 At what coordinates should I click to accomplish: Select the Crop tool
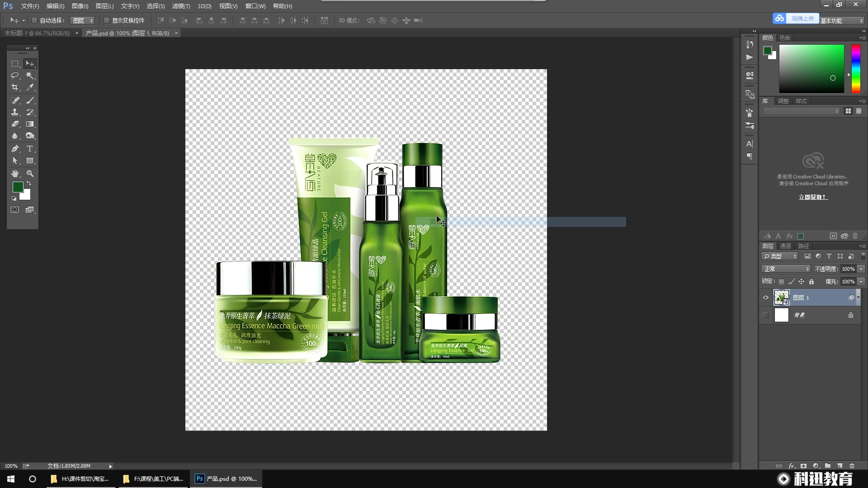tap(15, 87)
